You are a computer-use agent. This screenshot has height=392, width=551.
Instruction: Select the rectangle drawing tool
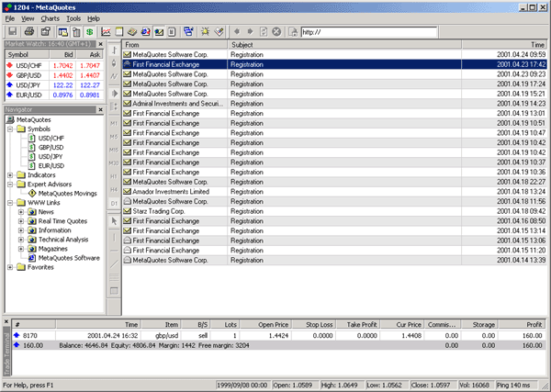[x=114, y=291]
